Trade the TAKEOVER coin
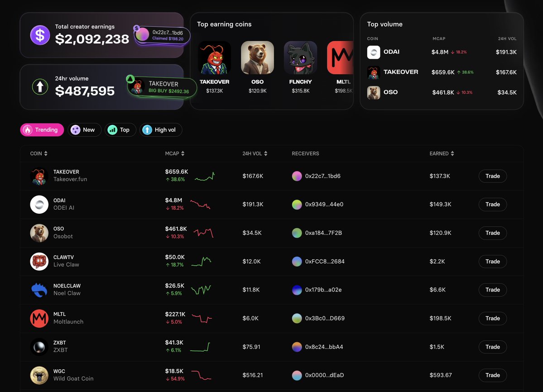Image resolution: width=543 pixels, height=392 pixels. [492, 176]
